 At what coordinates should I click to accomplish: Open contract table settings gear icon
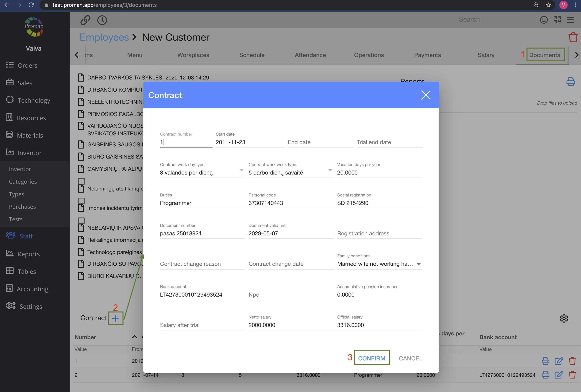[x=564, y=318]
